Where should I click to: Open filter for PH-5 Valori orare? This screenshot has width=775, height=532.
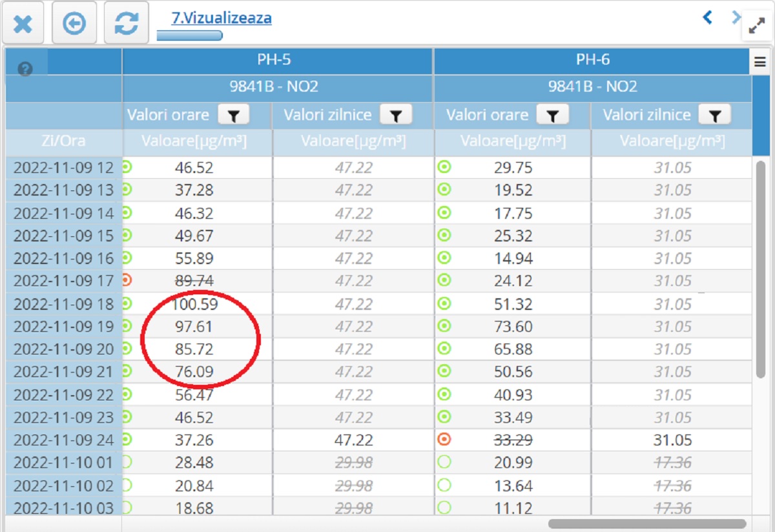click(233, 115)
